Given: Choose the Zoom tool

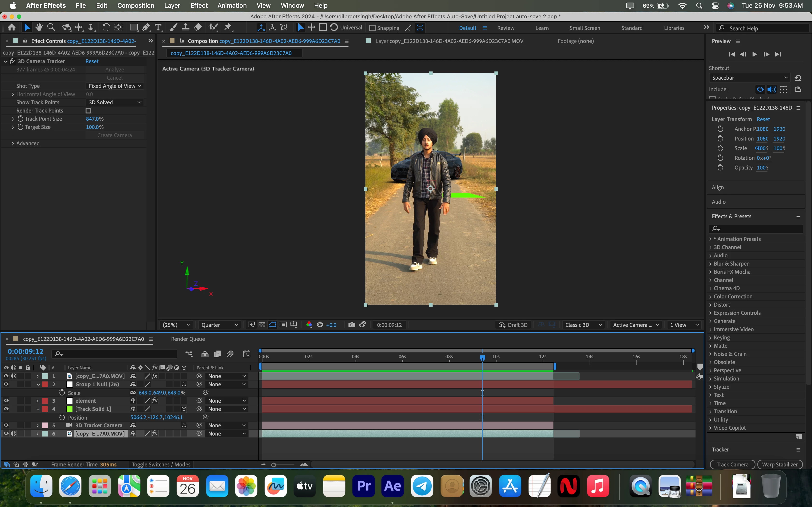Looking at the screenshot, I should [51, 28].
